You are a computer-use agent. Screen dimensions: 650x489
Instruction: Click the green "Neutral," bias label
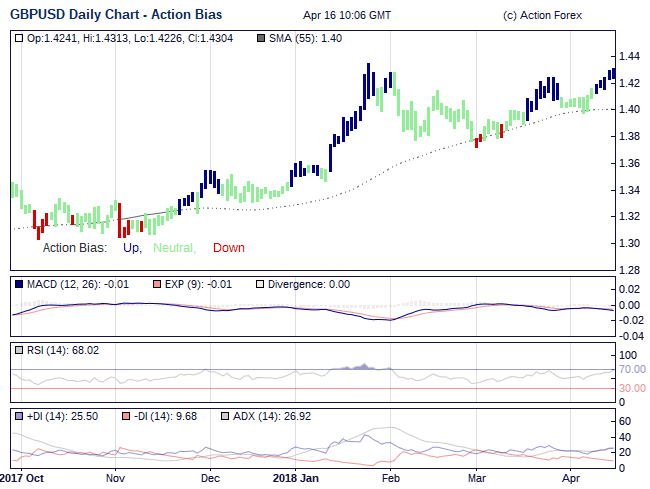[x=174, y=248]
